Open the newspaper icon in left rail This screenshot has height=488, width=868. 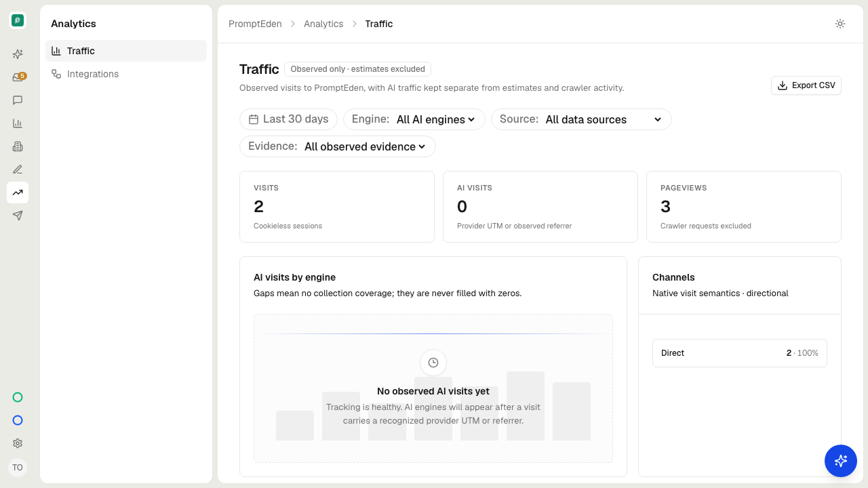(18, 146)
